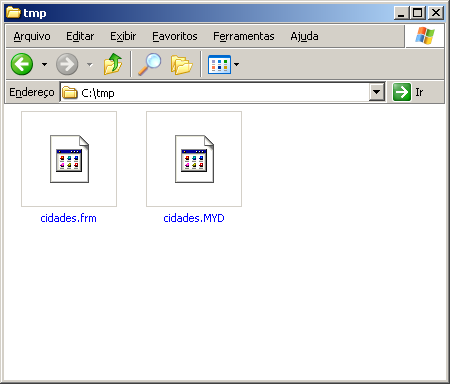The width and height of the screenshot is (450, 384).
Task: Show the Folders pane
Action: coord(181,64)
